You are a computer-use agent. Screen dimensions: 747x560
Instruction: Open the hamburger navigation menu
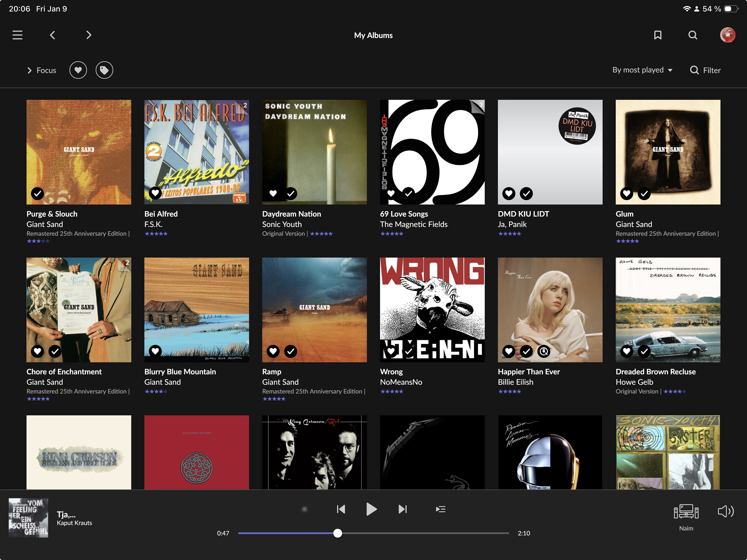(17, 35)
